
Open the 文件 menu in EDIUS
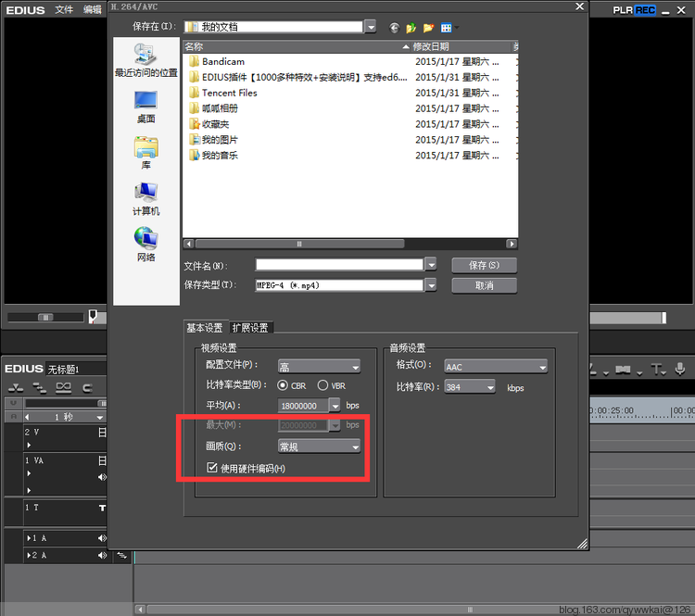[64, 10]
